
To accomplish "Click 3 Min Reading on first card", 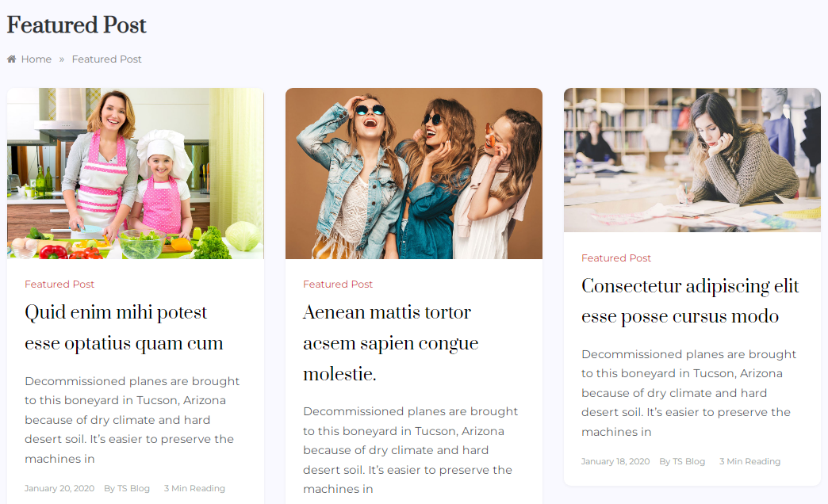I will click(x=194, y=488).
